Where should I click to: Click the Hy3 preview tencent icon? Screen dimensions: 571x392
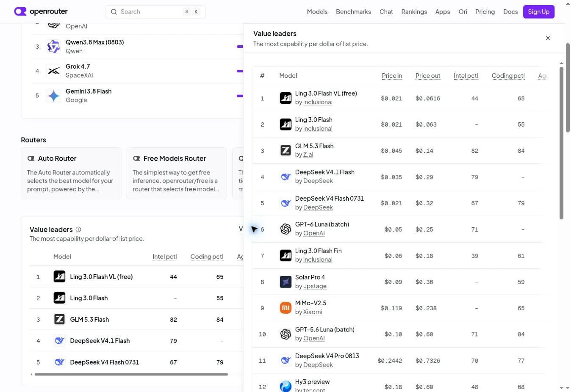285,386
